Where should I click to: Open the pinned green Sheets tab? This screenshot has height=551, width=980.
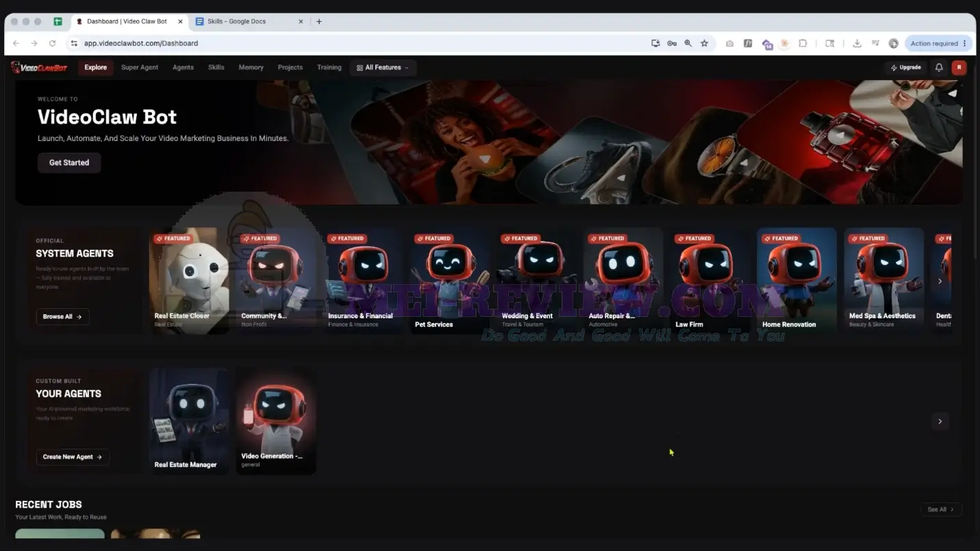pos(58,21)
